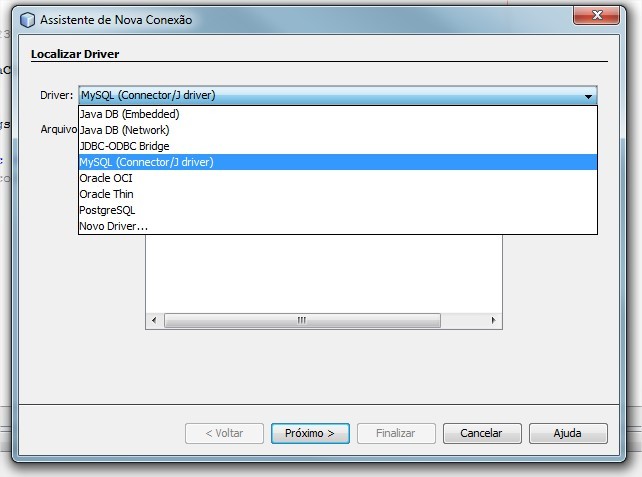Click the Localizar Driver heading

pyautogui.click(x=75, y=54)
